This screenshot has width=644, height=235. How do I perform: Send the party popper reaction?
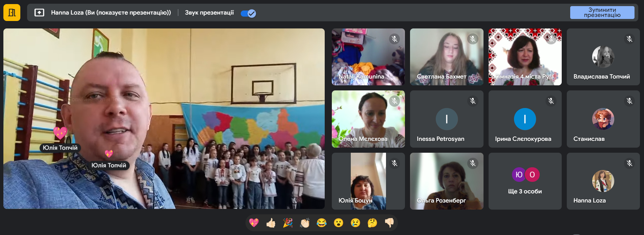click(x=287, y=222)
